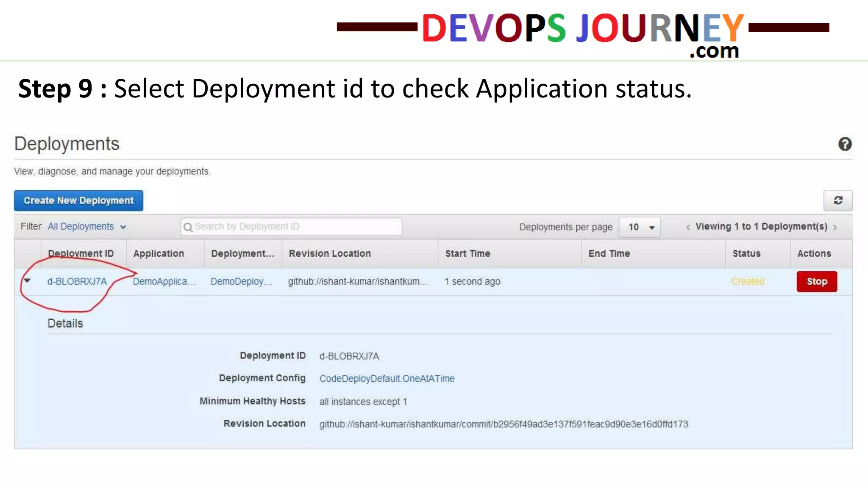Sort by Start Time column header
This screenshot has width=868, height=488.
tap(467, 253)
